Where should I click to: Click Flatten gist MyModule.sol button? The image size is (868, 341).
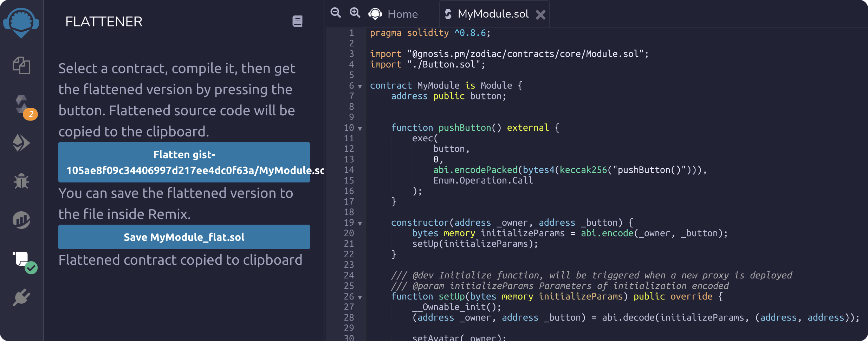click(184, 162)
